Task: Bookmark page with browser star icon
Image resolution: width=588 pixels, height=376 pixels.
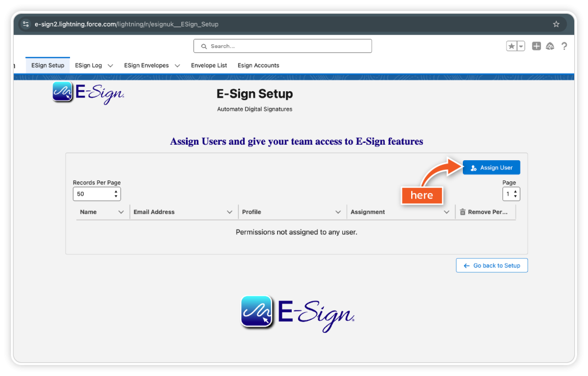Action: [556, 24]
